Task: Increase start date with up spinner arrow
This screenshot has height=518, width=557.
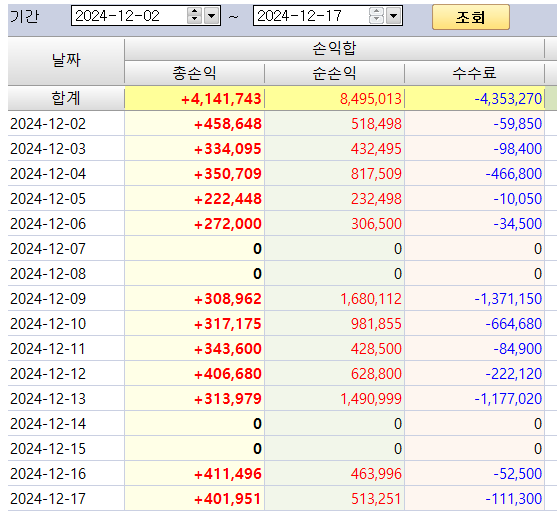Action: click(194, 12)
